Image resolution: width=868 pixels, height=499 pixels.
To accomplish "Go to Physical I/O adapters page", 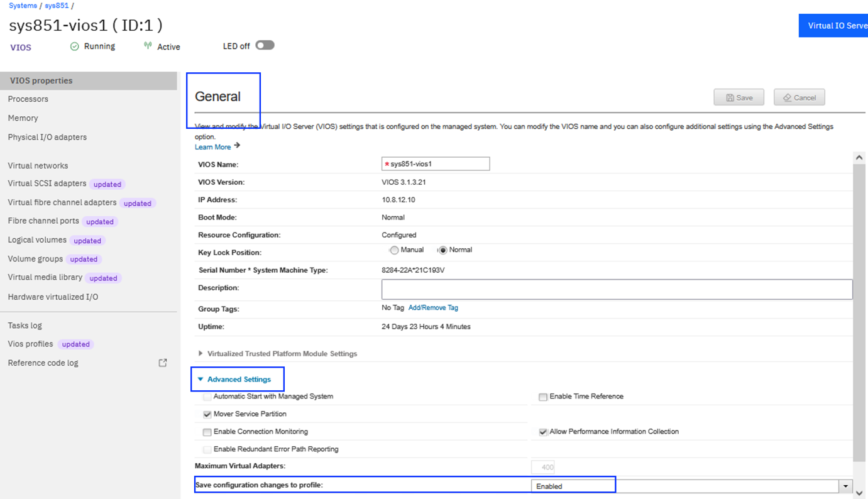I will tap(47, 137).
